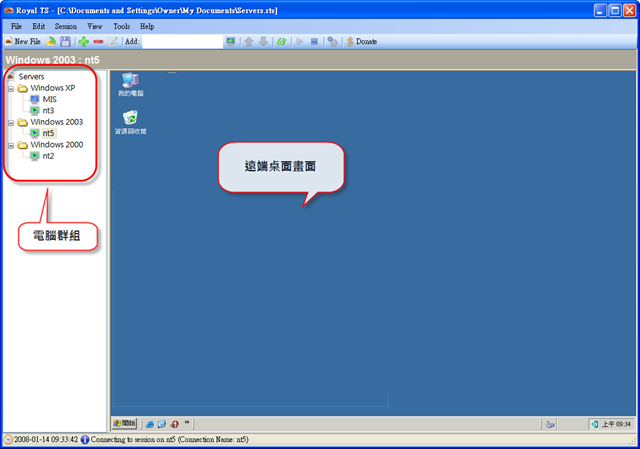Screen dimensions: 640x449
Task: Select the nt2 connection under Windows 2000
Action: click(x=48, y=156)
